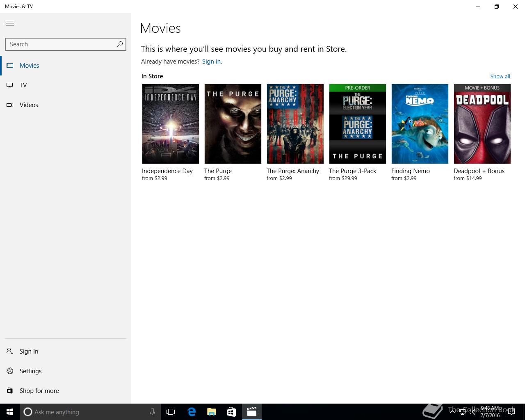Open The Purge 3-Pack poster

click(358, 124)
